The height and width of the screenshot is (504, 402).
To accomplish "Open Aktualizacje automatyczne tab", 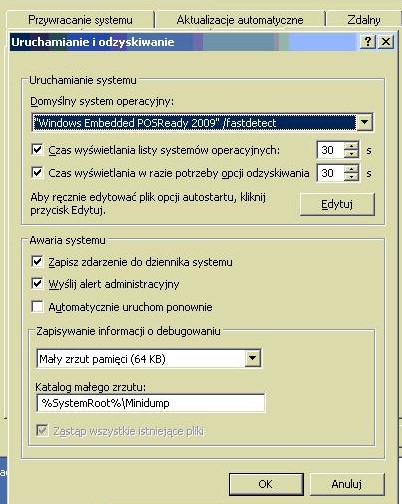I will (240, 20).
